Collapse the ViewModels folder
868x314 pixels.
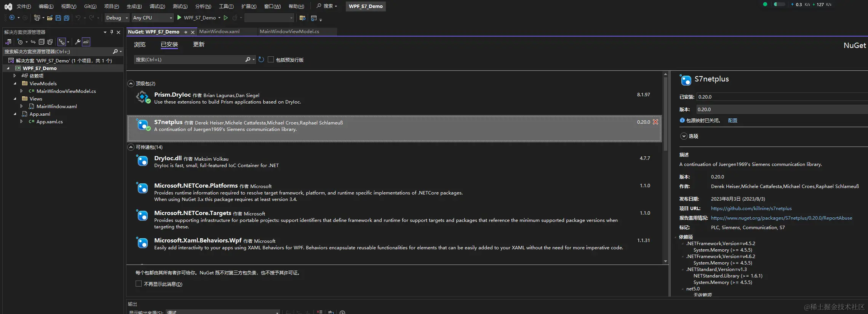tap(14, 83)
